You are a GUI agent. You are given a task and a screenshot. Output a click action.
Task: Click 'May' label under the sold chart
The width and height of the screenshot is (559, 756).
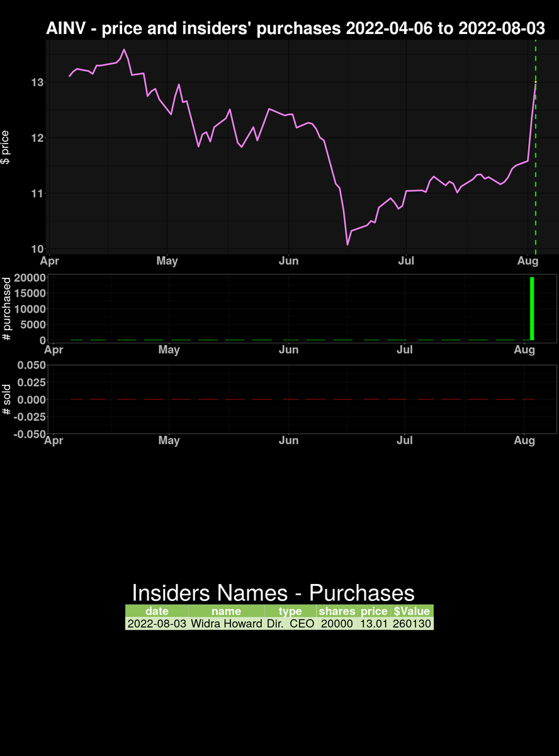169,440
